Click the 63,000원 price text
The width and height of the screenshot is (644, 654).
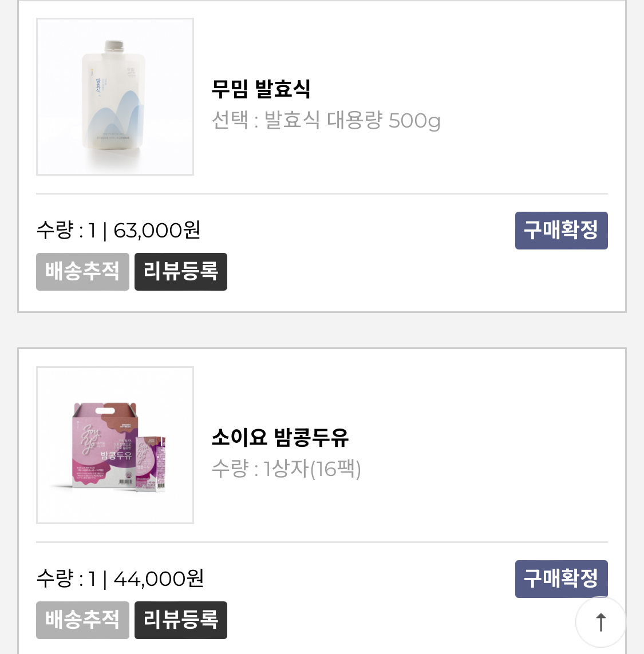pos(157,230)
